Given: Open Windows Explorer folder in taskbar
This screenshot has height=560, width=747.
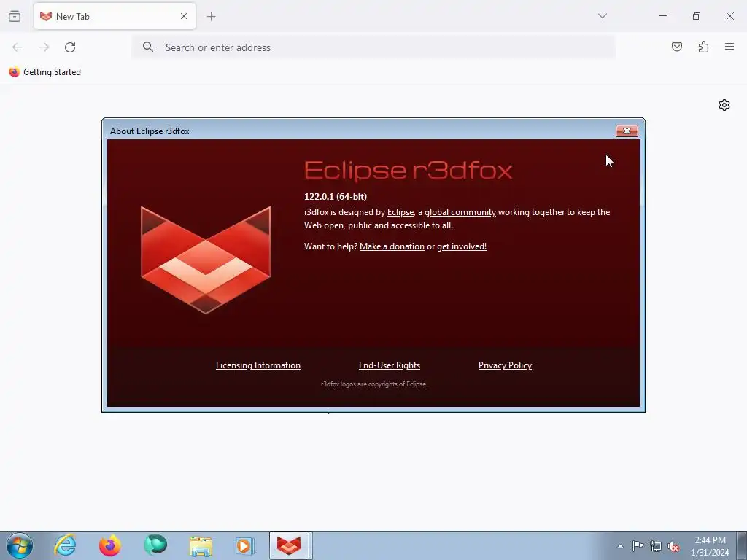Looking at the screenshot, I should pyautogui.click(x=201, y=545).
